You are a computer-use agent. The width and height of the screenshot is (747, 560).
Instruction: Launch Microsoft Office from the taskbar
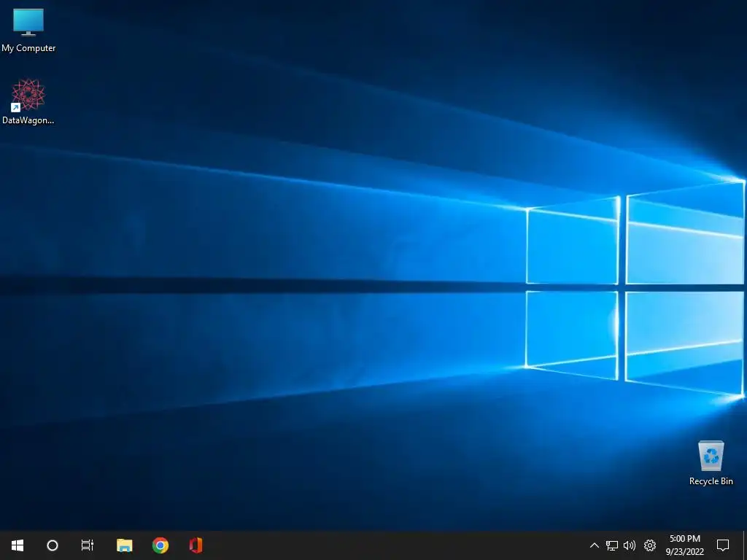[196, 545]
